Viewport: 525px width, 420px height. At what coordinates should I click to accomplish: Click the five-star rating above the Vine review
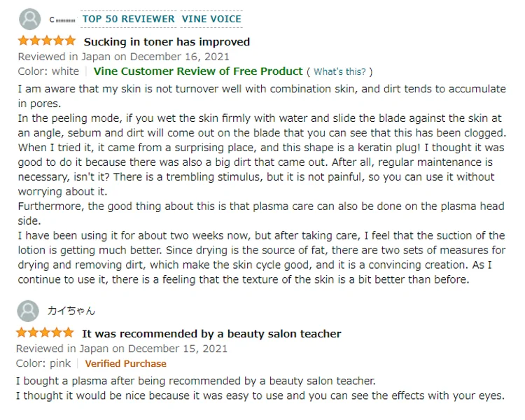pyautogui.click(x=46, y=41)
